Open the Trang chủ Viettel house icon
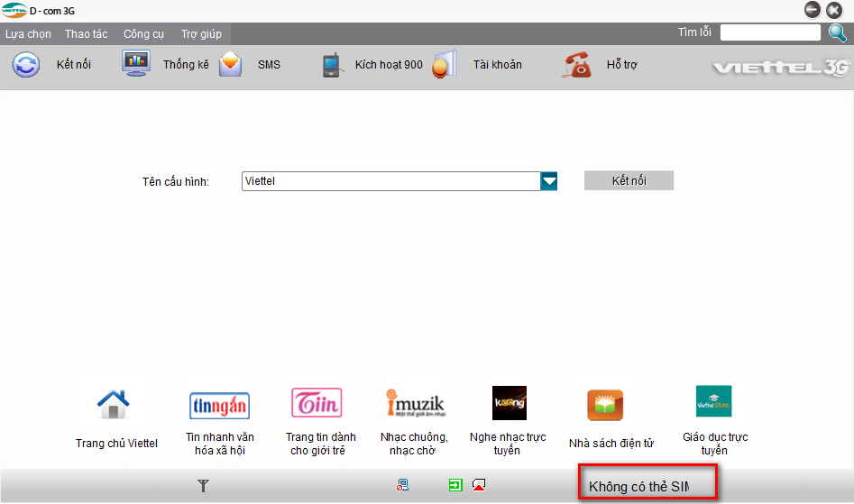 coord(114,405)
